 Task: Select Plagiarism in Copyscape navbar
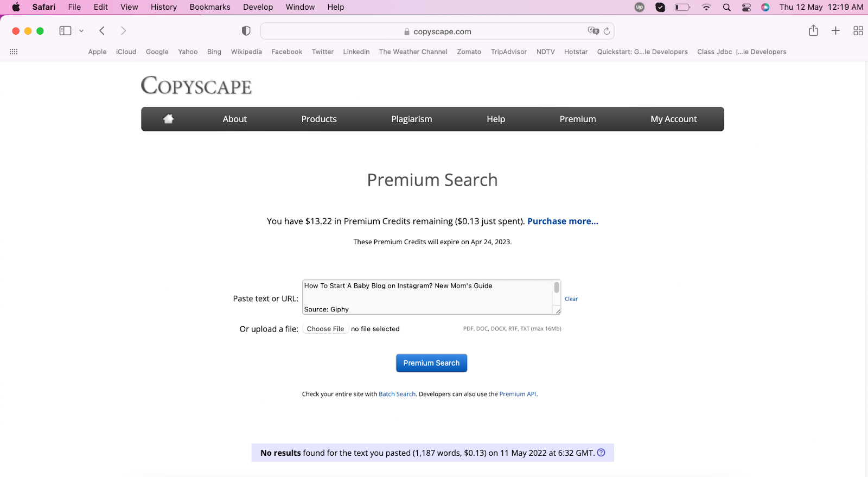pos(412,119)
